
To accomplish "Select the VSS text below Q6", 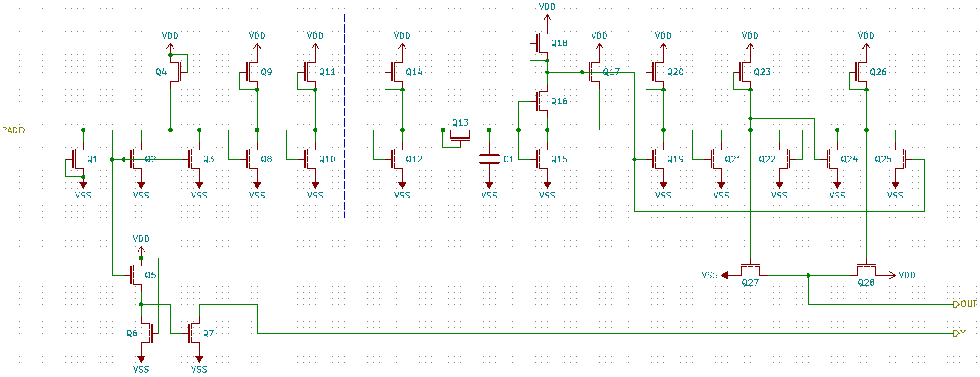I will (141, 369).
